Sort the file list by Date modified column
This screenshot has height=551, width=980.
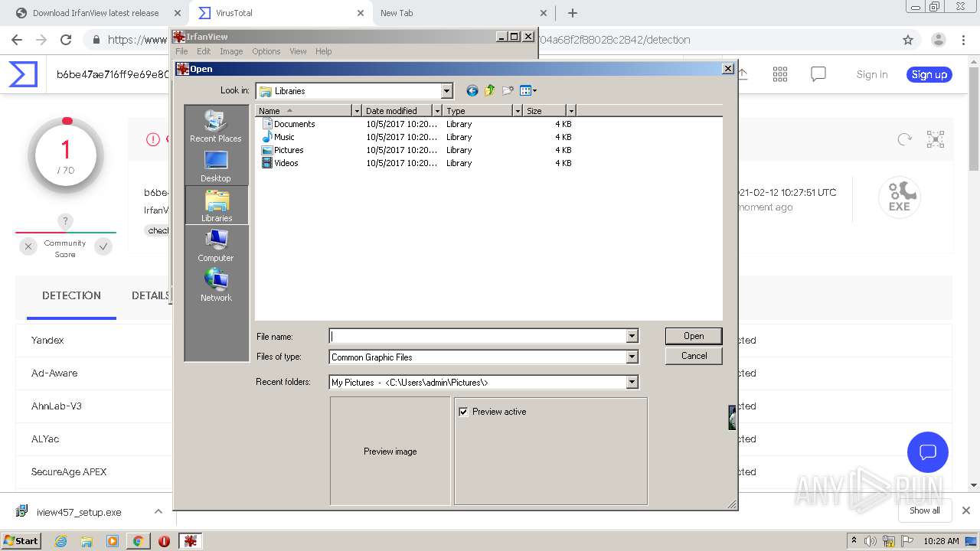[x=398, y=111]
